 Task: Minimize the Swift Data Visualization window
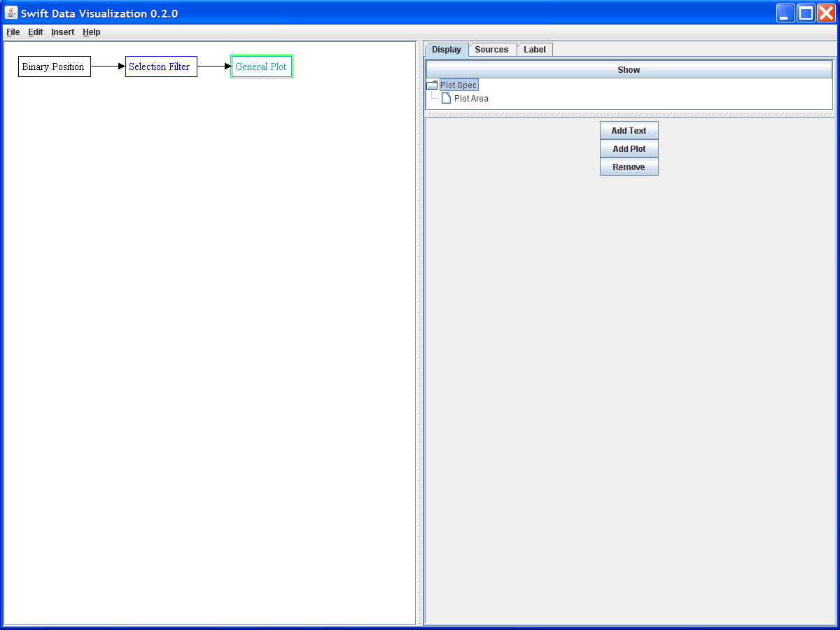pyautogui.click(x=785, y=13)
